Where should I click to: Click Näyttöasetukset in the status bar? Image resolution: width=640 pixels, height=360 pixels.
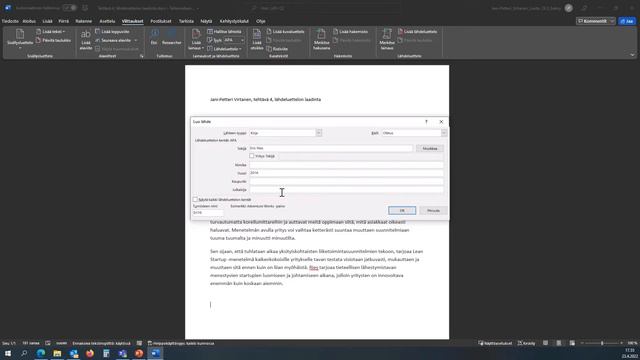point(495,343)
